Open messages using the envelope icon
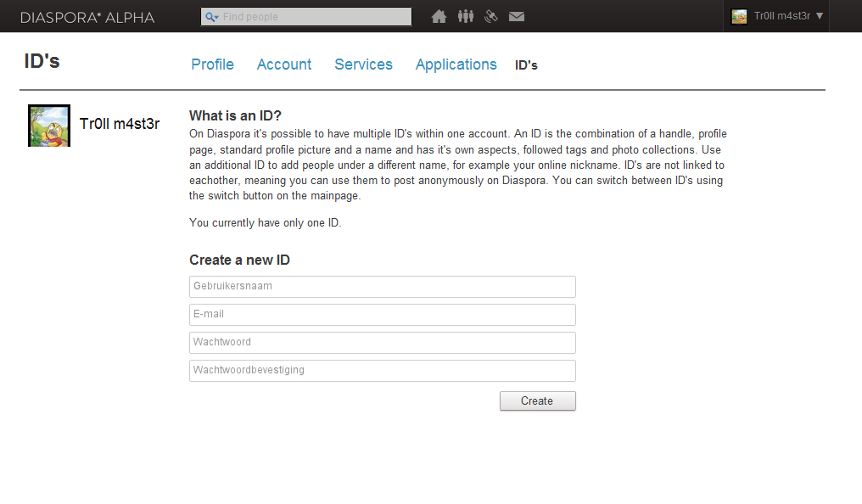The width and height of the screenshot is (862, 504). tap(517, 16)
